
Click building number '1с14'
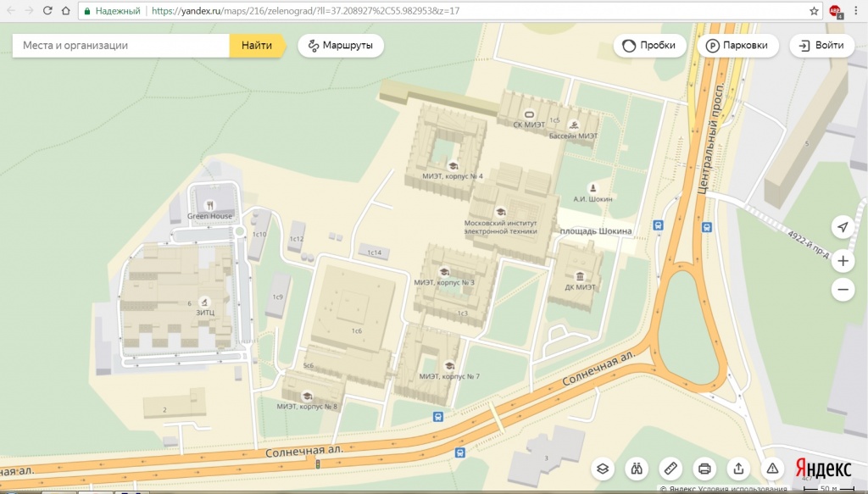pos(375,253)
